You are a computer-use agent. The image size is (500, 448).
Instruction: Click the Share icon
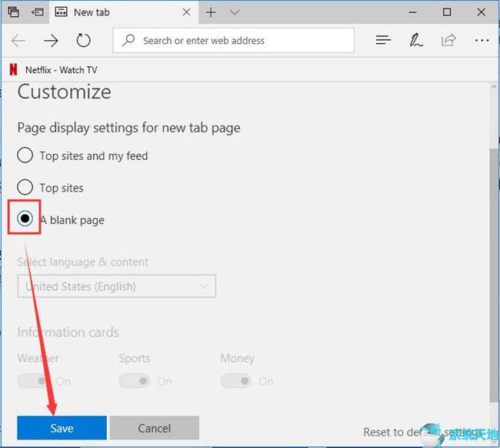448,40
